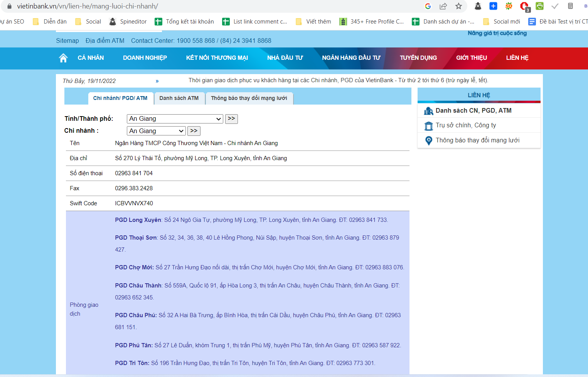588x377 pixels.
Task: Open the Social mới bookmark folder
Action: tap(501, 22)
